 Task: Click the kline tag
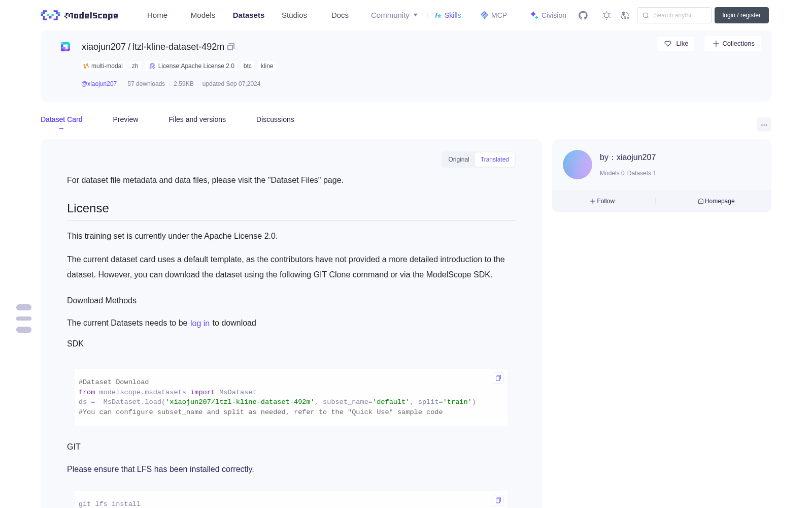267,66
